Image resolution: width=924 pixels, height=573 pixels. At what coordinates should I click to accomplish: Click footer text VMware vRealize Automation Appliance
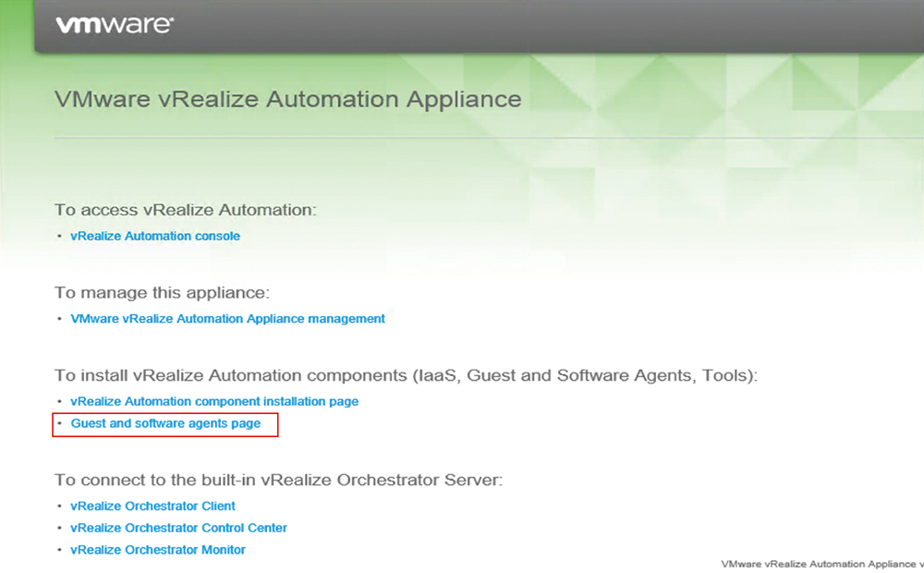tap(822, 564)
